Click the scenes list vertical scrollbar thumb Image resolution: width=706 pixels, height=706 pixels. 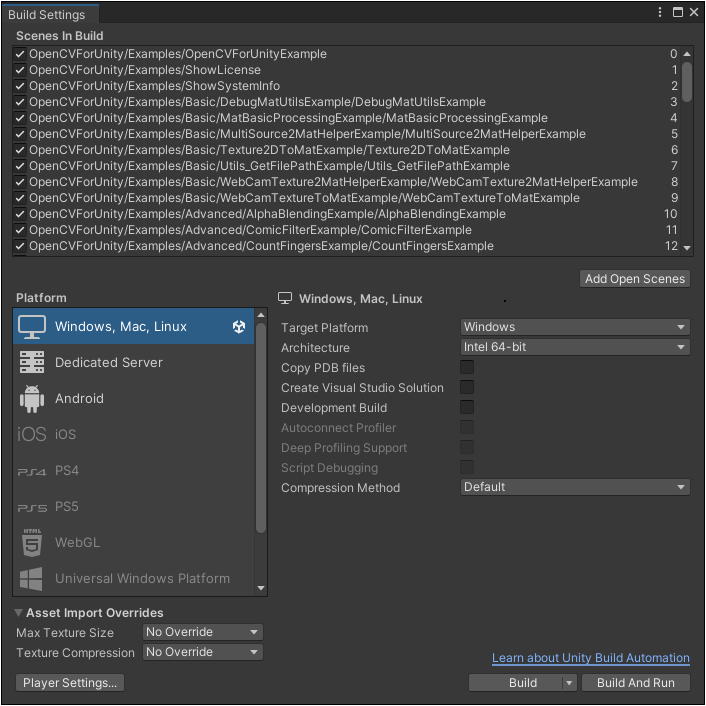point(687,82)
